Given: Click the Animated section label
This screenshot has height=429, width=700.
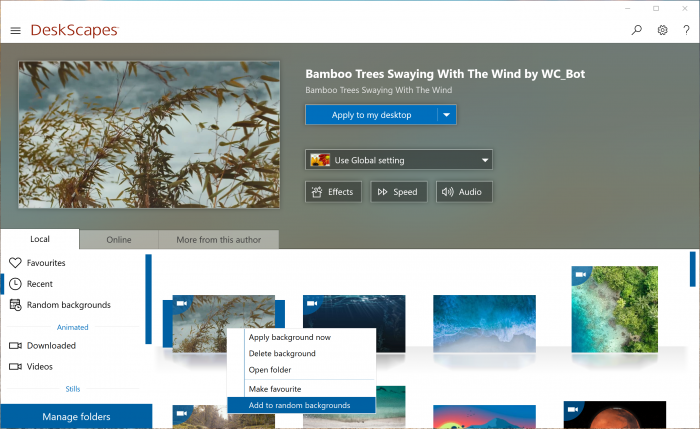Looking at the screenshot, I should pos(72,327).
